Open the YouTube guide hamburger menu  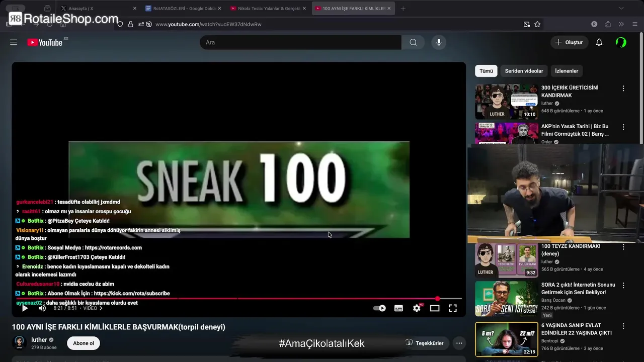[x=14, y=42]
